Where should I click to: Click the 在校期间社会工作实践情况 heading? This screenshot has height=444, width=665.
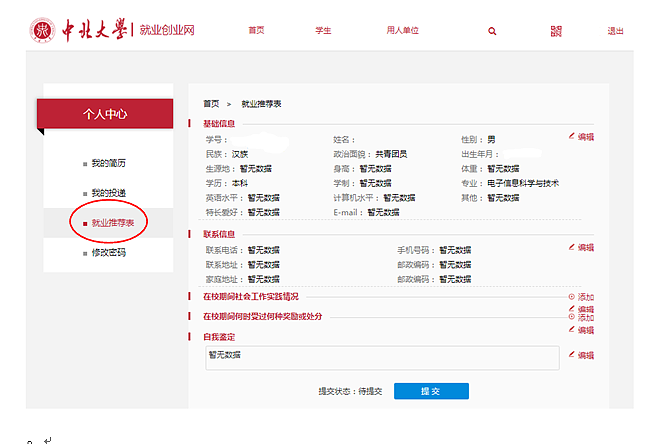coord(251,296)
